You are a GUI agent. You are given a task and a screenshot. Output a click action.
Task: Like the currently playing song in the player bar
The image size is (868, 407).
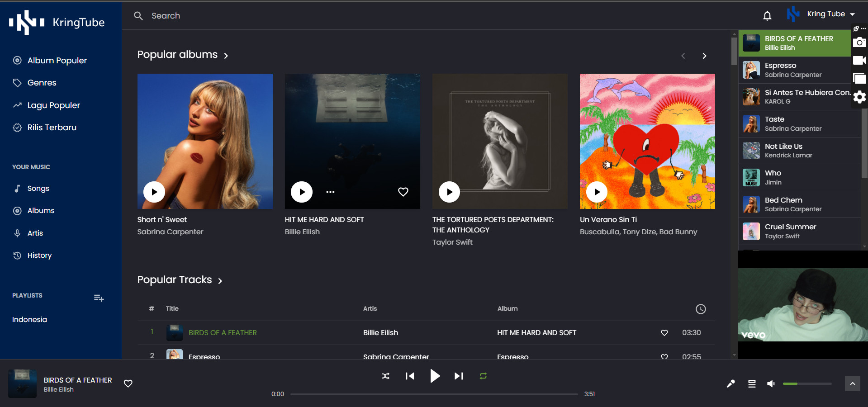[x=128, y=383]
